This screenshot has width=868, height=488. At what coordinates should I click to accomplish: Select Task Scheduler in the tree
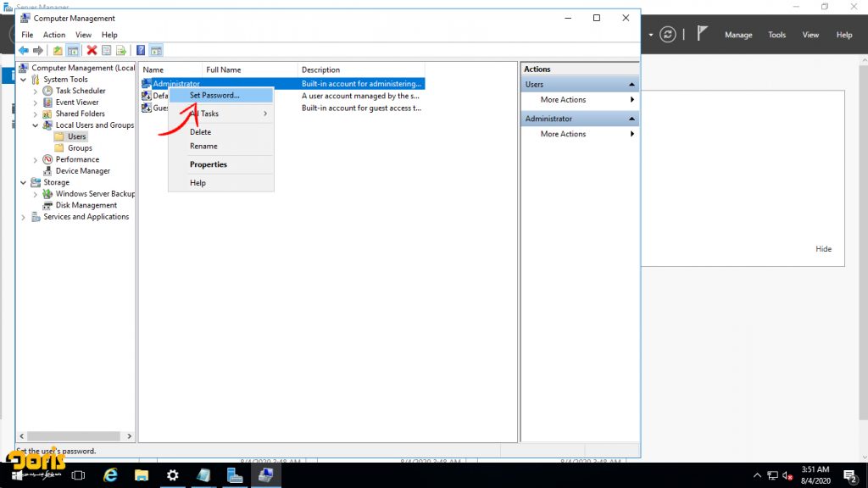pyautogui.click(x=81, y=91)
